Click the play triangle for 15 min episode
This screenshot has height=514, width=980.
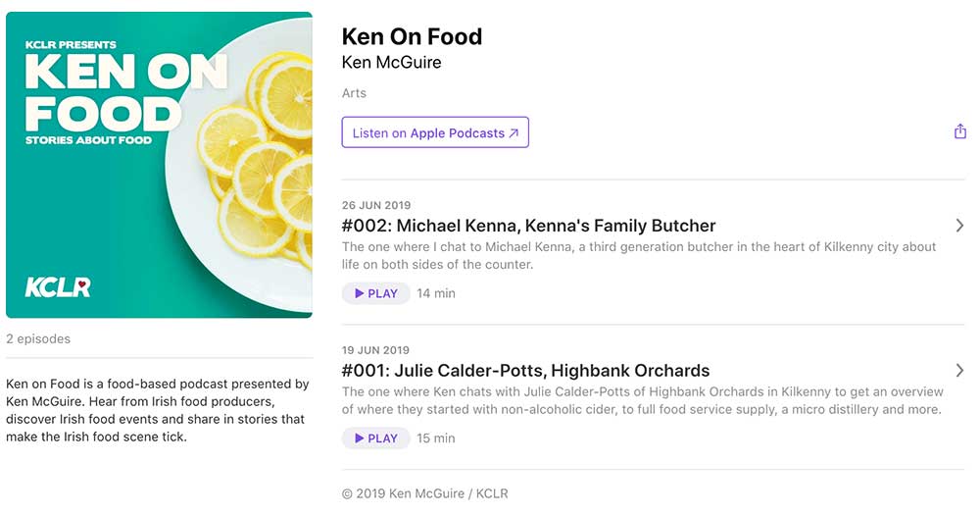click(x=360, y=438)
